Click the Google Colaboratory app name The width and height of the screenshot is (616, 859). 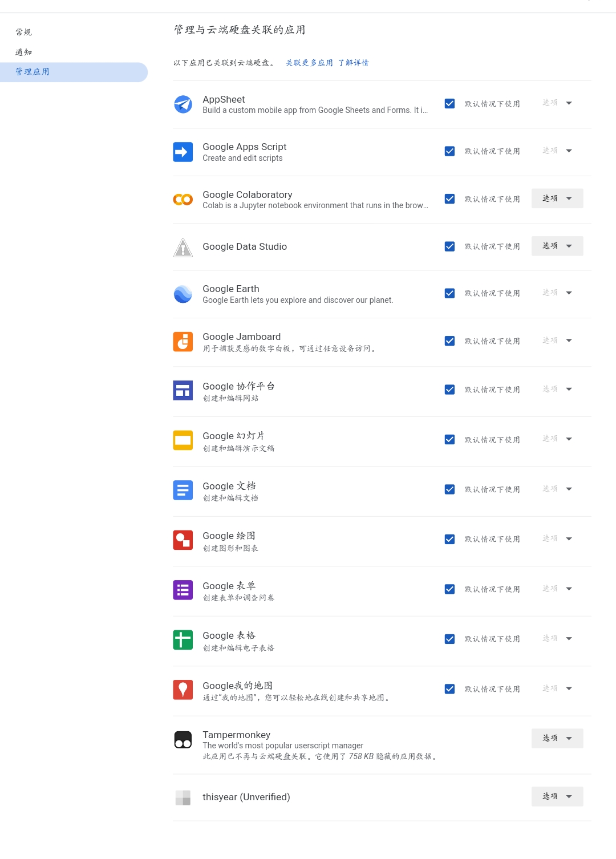point(248,195)
